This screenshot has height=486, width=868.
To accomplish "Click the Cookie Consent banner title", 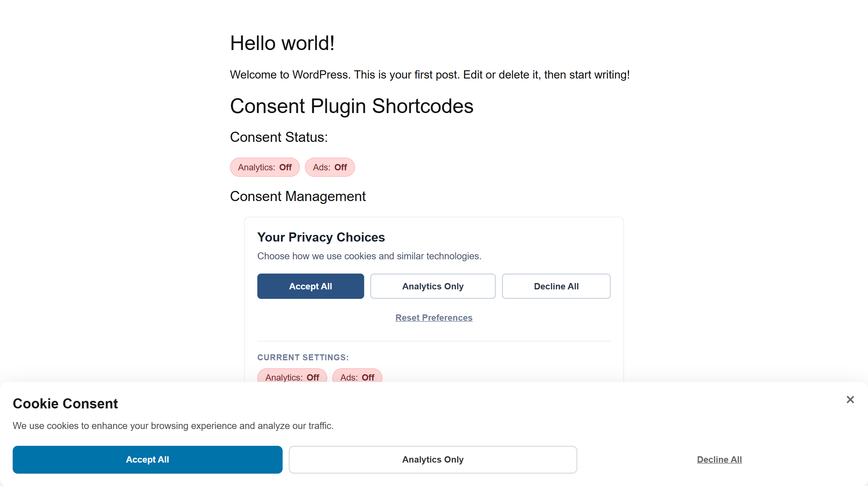I will point(65,403).
